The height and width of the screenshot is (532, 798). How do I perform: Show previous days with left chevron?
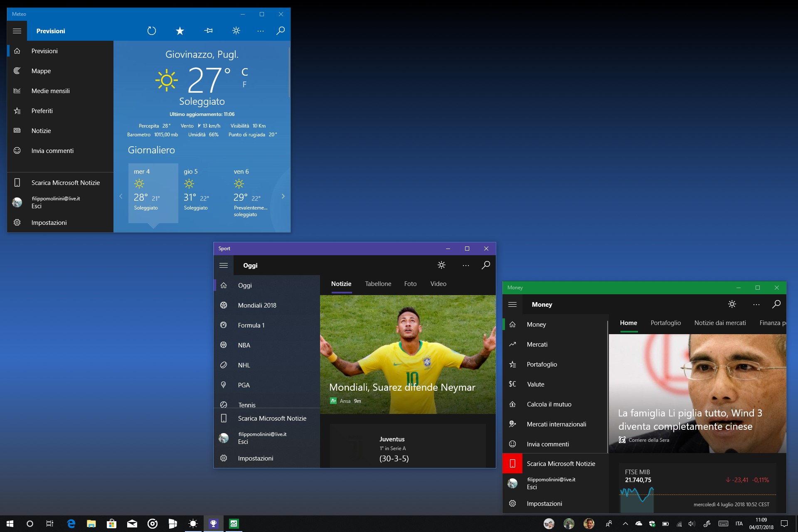click(x=121, y=196)
